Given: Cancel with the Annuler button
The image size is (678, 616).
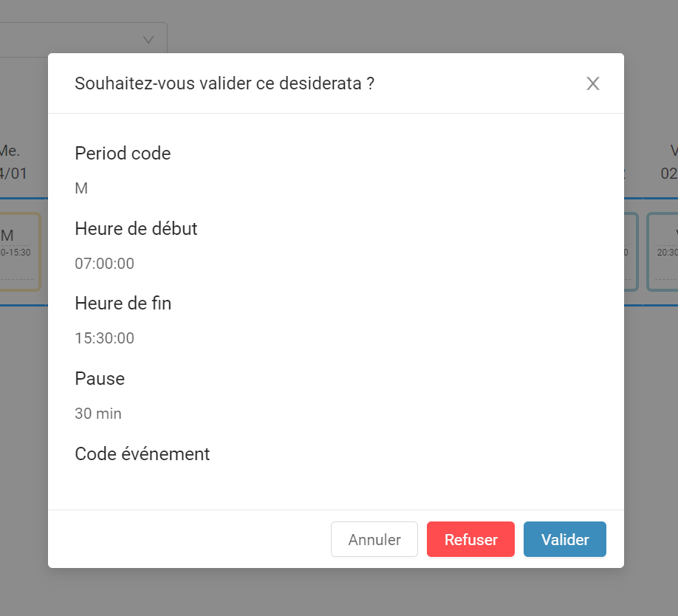Looking at the screenshot, I should click(x=374, y=539).
